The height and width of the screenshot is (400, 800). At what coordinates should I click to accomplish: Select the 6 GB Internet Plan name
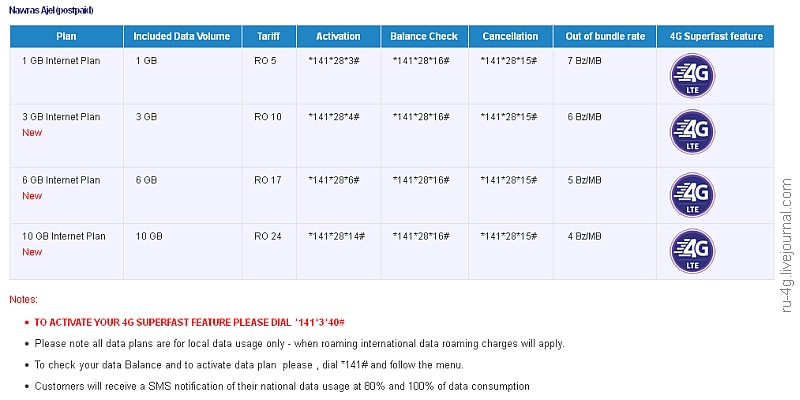click(62, 180)
